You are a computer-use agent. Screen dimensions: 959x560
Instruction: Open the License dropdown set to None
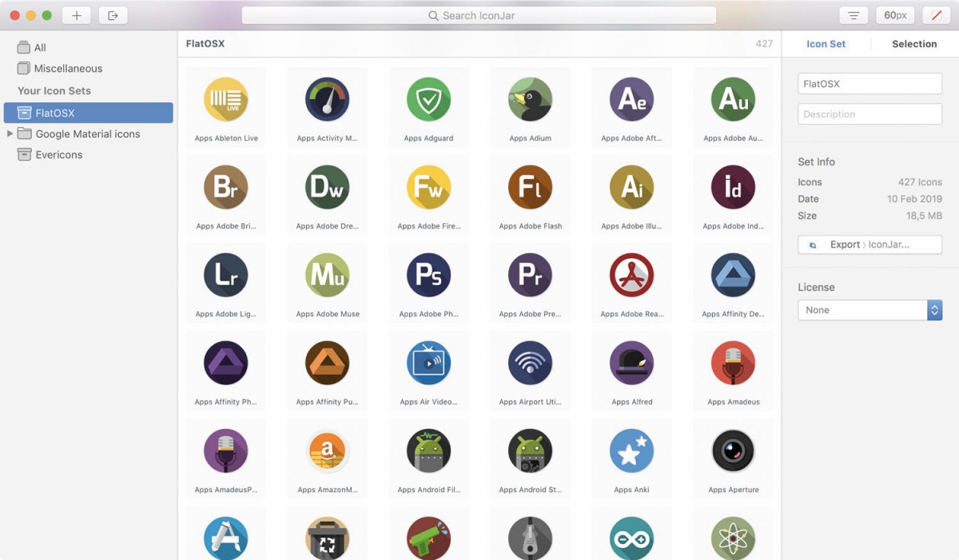869,310
